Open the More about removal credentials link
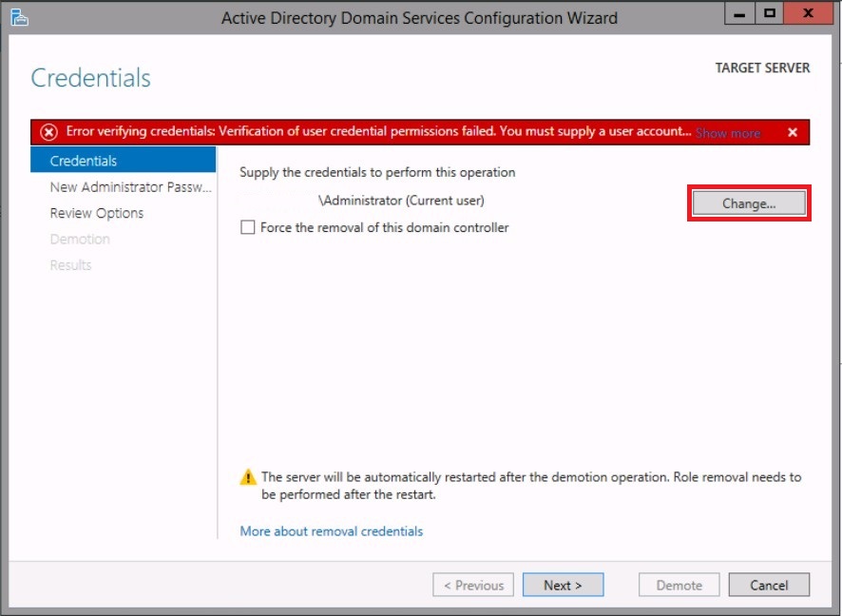This screenshot has height=616, width=842. (x=332, y=531)
